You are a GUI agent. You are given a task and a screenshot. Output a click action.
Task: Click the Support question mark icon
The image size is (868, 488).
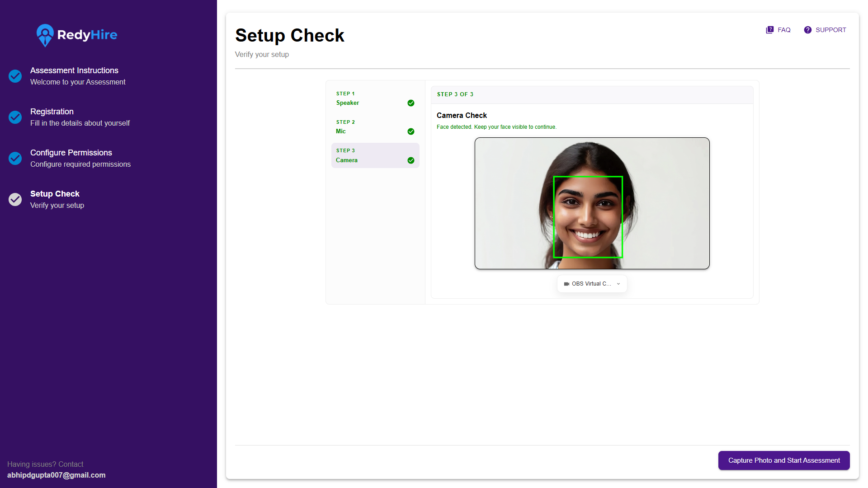pyautogui.click(x=807, y=30)
